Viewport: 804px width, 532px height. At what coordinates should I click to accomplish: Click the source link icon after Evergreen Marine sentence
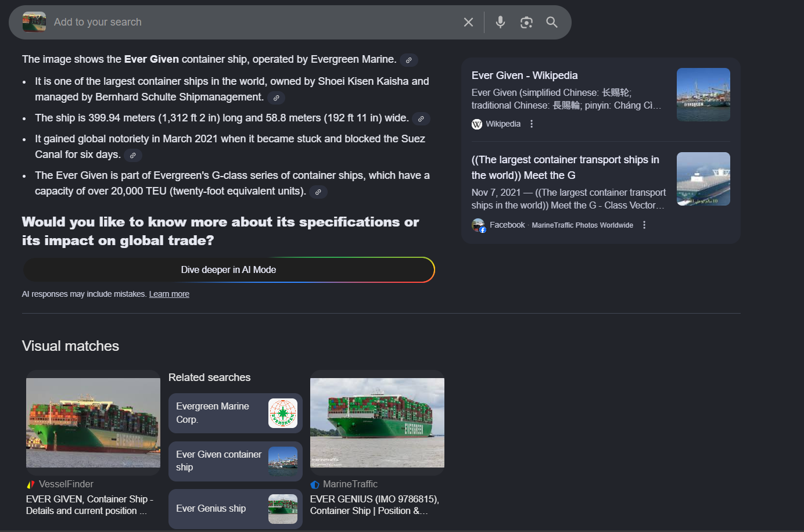409,60
